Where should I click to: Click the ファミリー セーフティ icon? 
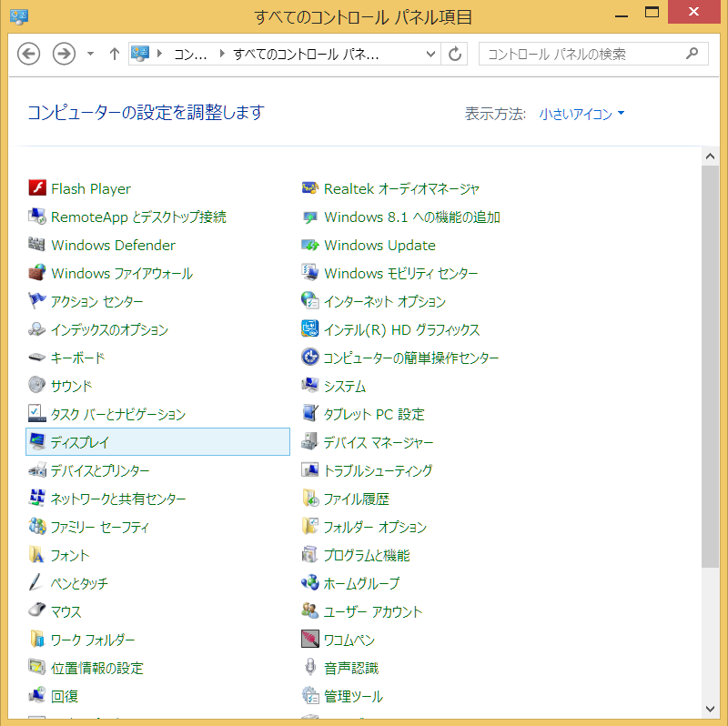pos(37,527)
